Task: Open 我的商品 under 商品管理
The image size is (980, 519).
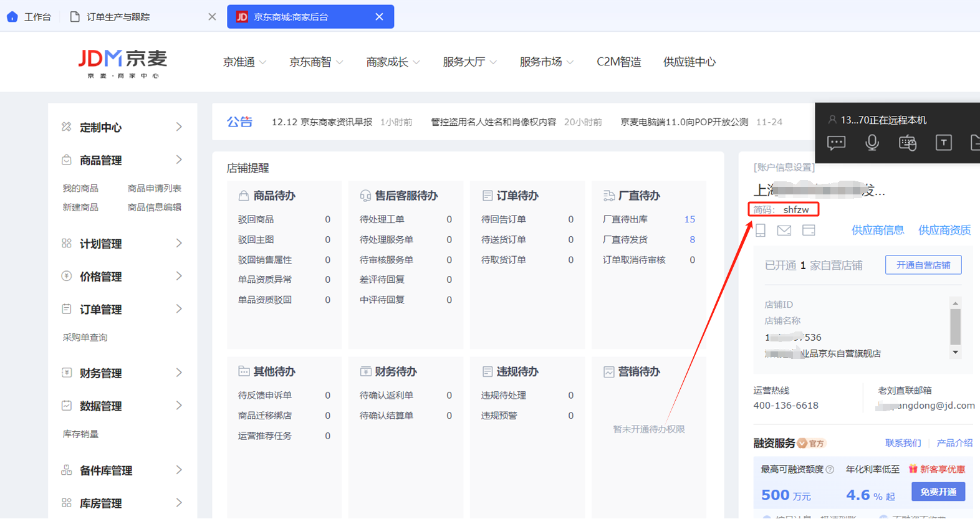Action: point(80,188)
